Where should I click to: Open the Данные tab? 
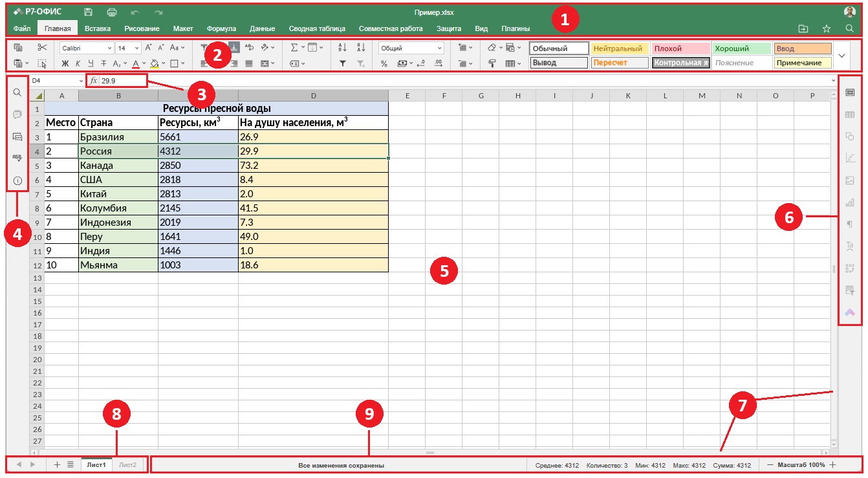263,28
